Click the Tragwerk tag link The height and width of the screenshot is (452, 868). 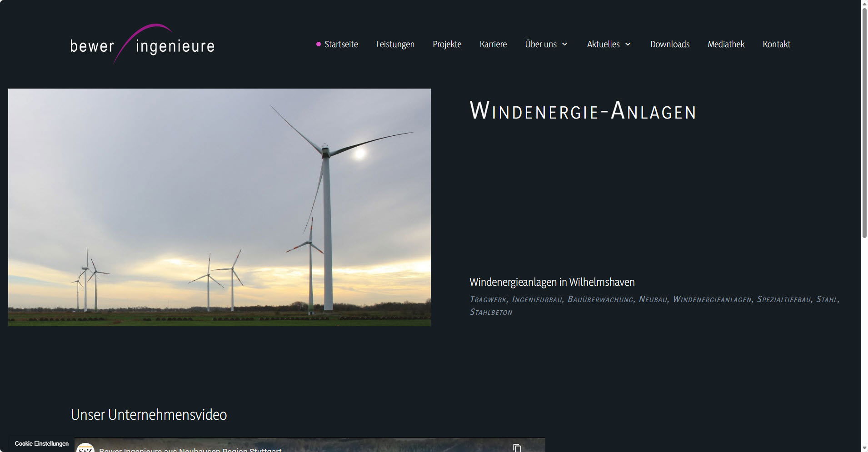[488, 299]
